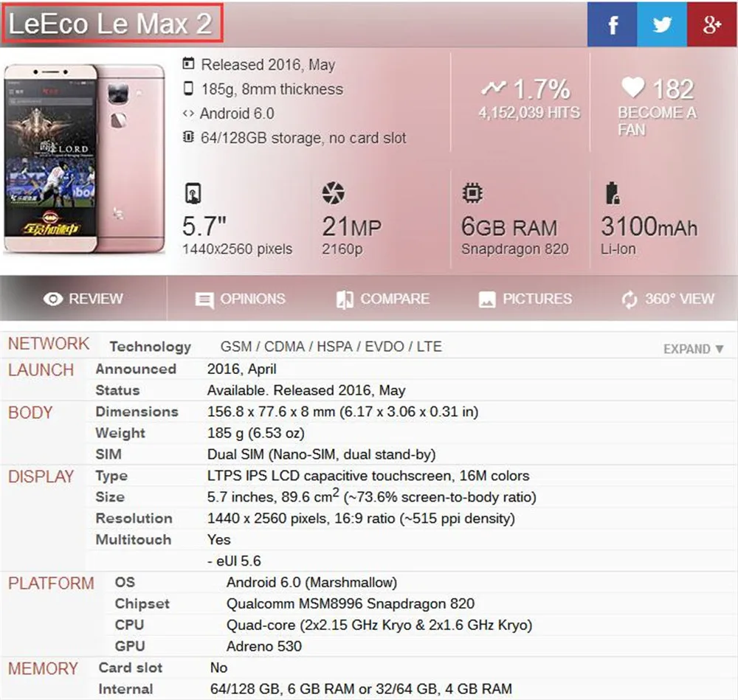Click the Internal memory spec label

click(x=125, y=689)
